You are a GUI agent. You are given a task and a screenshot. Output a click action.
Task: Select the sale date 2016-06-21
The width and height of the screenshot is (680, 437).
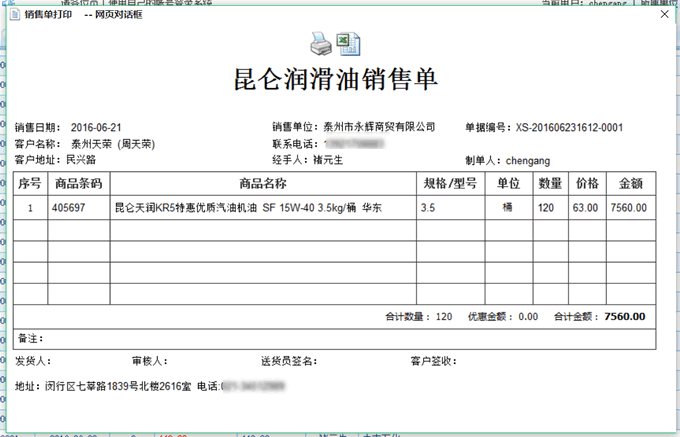tap(96, 127)
